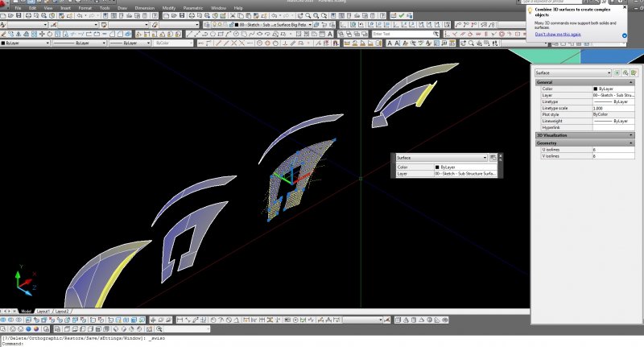The height and width of the screenshot is (347, 644).
Task: Select the Ellipse draw tool
Action: click(x=259, y=34)
